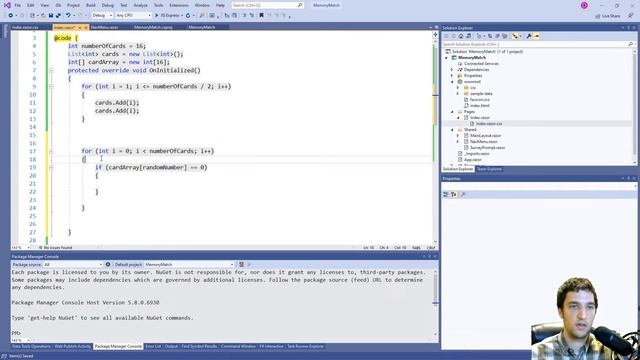Click the Solution Explorer search magnifier icon
Viewport: 640px width, 360px height.
631,44
